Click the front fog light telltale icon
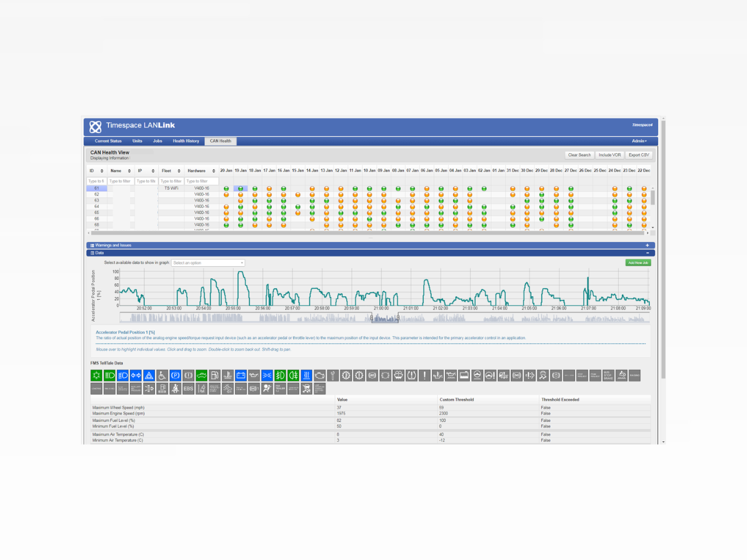The image size is (747, 560). click(x=280, y=375)
